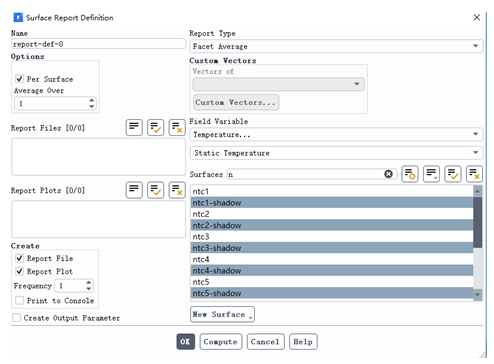This screenshot has width=494, height=364.
Task: Clear the Surfaces filter text with the X
Action: coord(388,174)
